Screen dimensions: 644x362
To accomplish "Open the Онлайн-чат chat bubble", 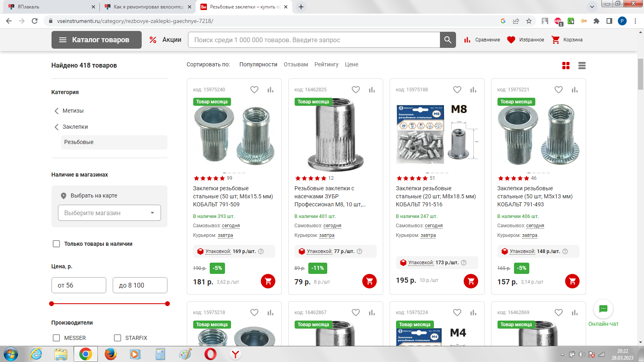I will coord(603,309).
